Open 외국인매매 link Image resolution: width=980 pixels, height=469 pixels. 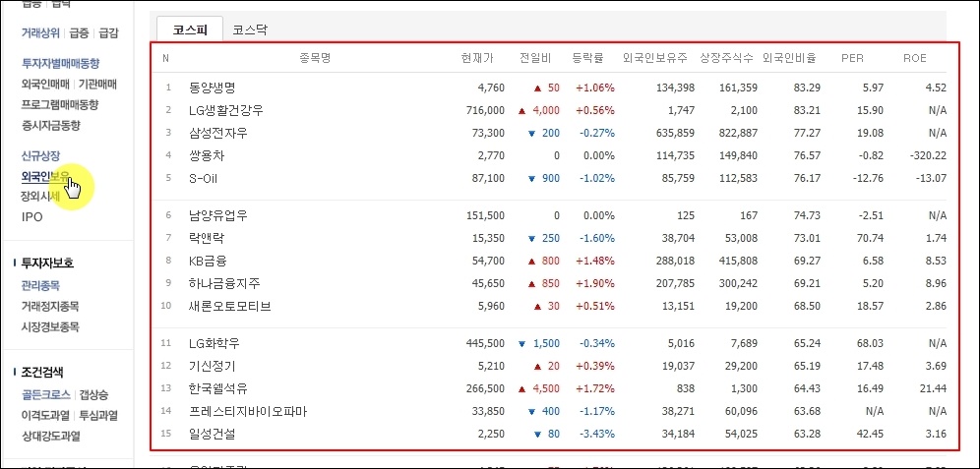pyautogui.click(x=45, y=84)
